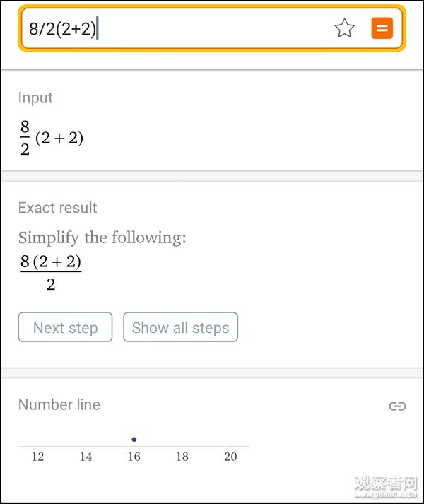Click the Number line heading
Viewport: 424px width, 504px height.
coord(59,404)
